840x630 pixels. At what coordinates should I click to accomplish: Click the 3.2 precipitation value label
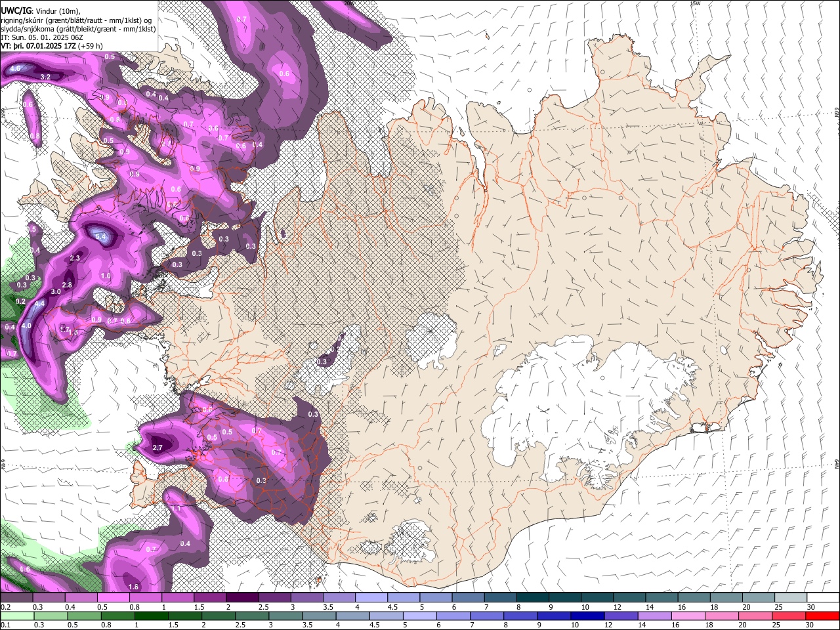(x=45, y=77)
